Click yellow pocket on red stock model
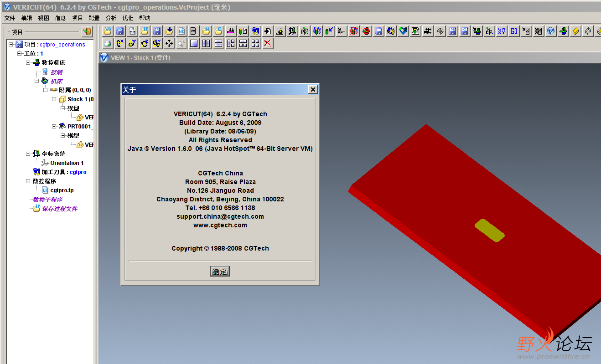601x364 pixels. tap(490, 230)
